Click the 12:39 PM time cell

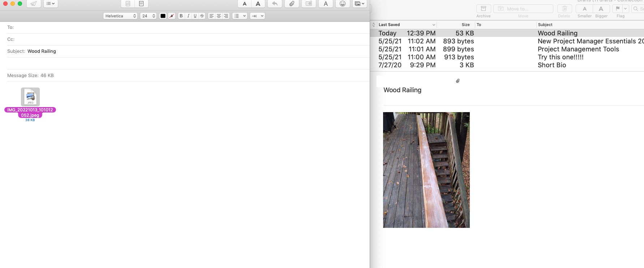tap(421, 33)
